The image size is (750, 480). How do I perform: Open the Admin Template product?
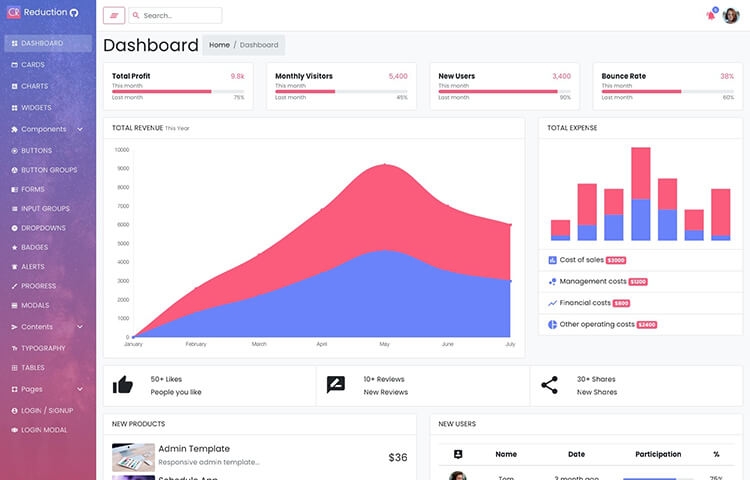[x=194, y=449]
